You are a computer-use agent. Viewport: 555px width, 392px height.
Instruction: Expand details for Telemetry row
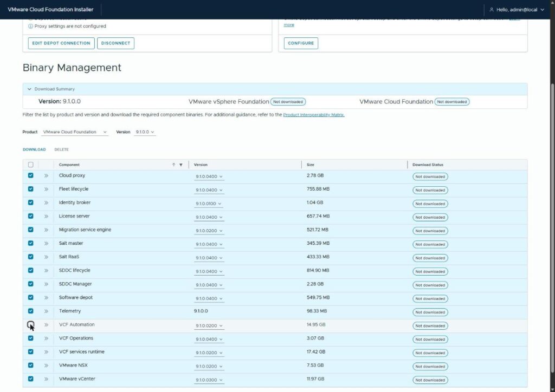point(46,311)
